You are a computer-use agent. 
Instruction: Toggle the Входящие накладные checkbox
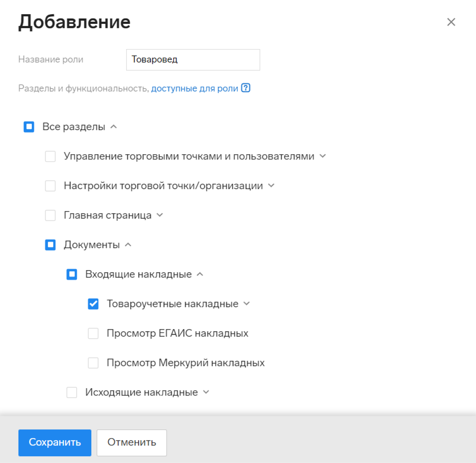tap(72, 275)
